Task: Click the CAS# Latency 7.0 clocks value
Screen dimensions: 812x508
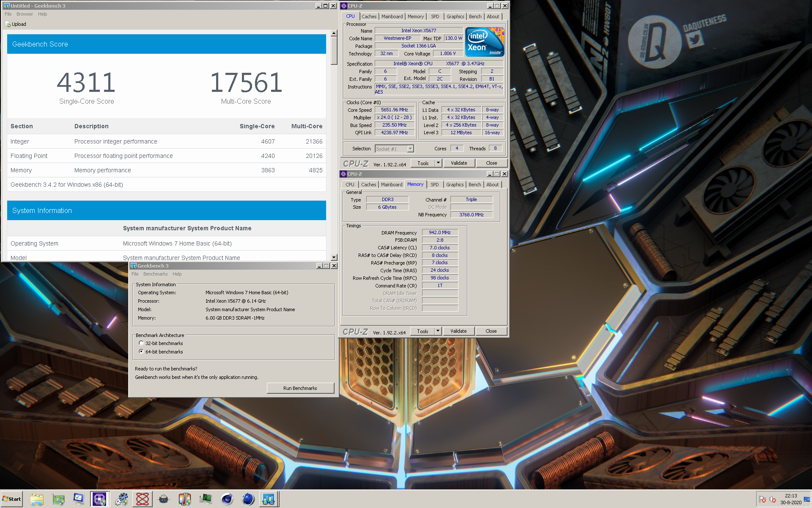Action: 440,248
